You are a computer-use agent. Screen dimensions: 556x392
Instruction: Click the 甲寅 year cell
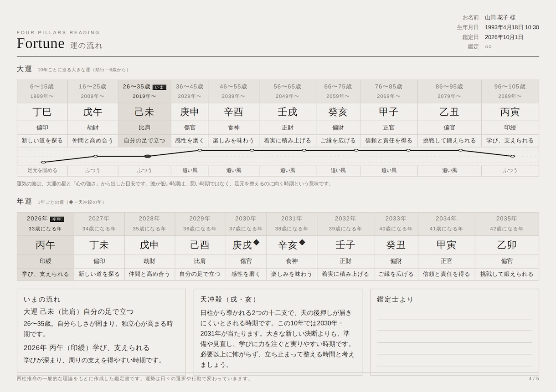[446, 245]
